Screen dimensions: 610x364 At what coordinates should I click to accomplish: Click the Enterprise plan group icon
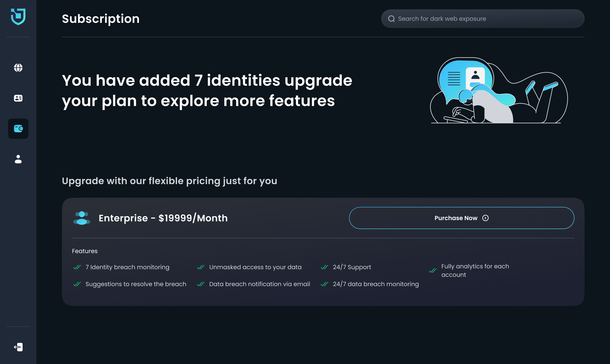click(82, 218)
